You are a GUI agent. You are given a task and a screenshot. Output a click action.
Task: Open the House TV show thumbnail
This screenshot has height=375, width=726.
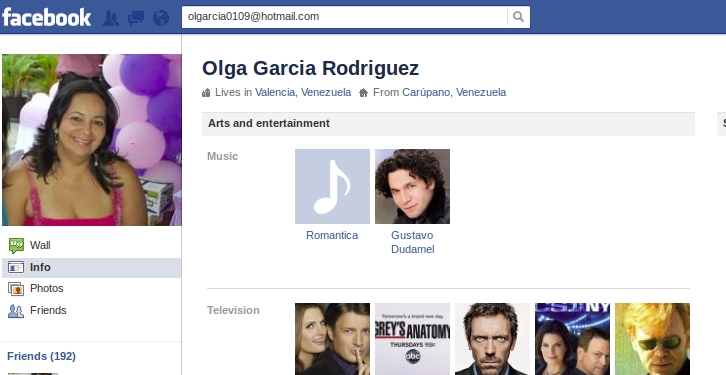point(493,339)
